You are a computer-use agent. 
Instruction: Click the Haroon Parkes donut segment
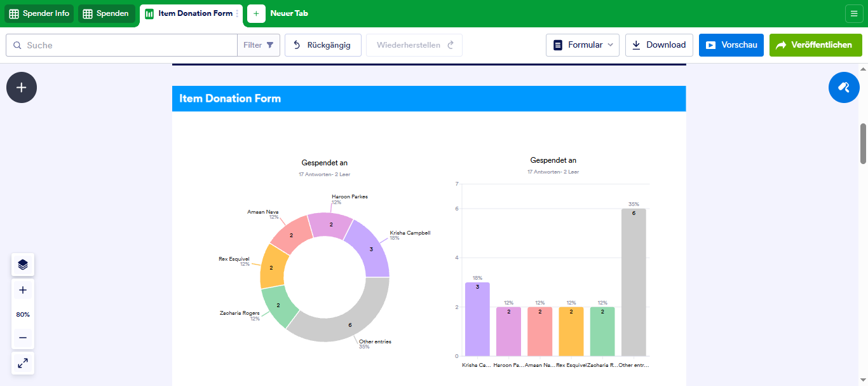331,226
